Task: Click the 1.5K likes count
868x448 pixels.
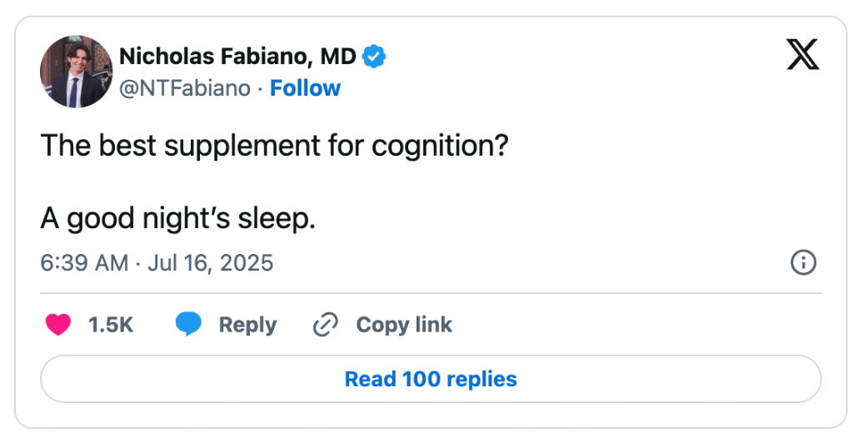Action: tap(111, 325)
